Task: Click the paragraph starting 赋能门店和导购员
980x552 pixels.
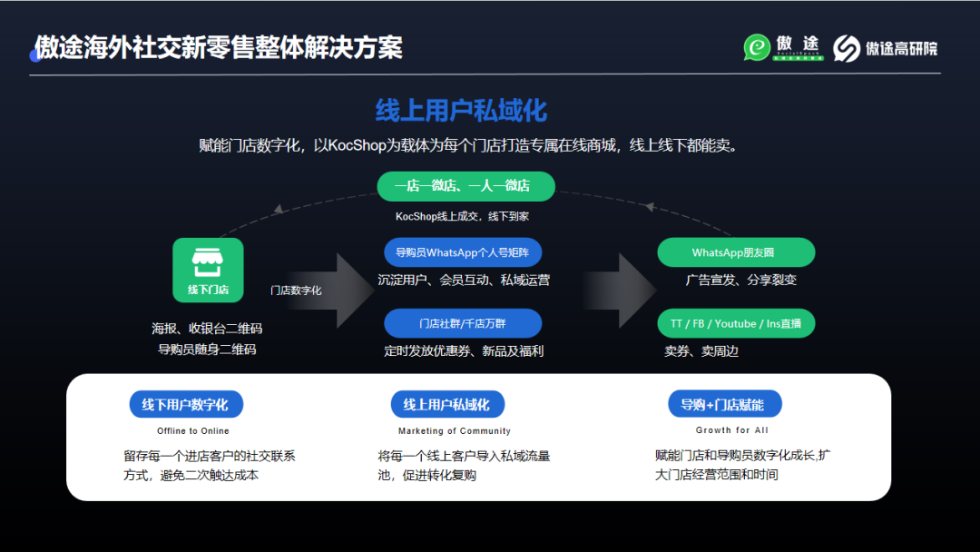Action: [742, 465]
